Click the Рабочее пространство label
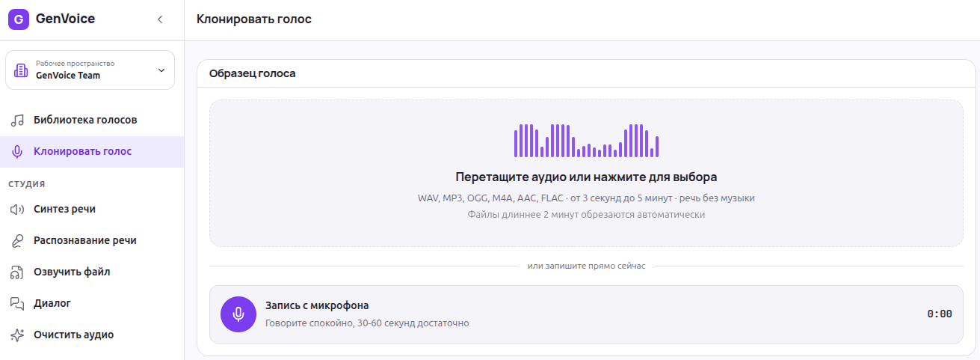This screenshot has width=980, height=360. coord(75,64)
